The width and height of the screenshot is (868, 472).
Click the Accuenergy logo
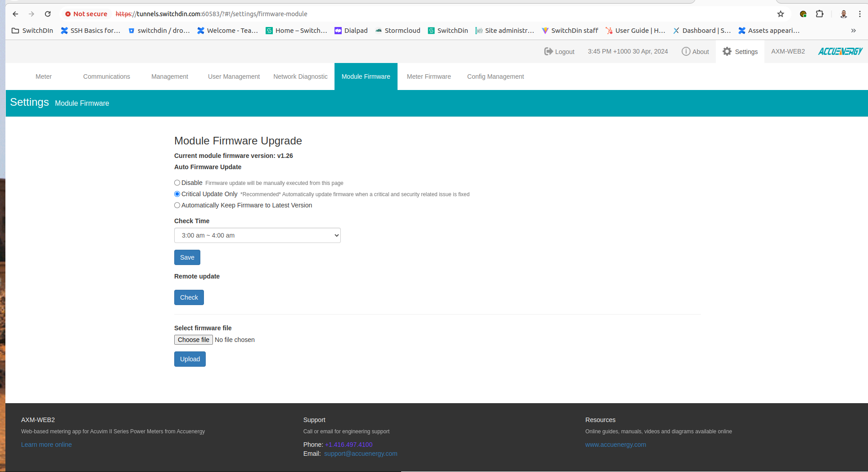click(x=840, y=51)
